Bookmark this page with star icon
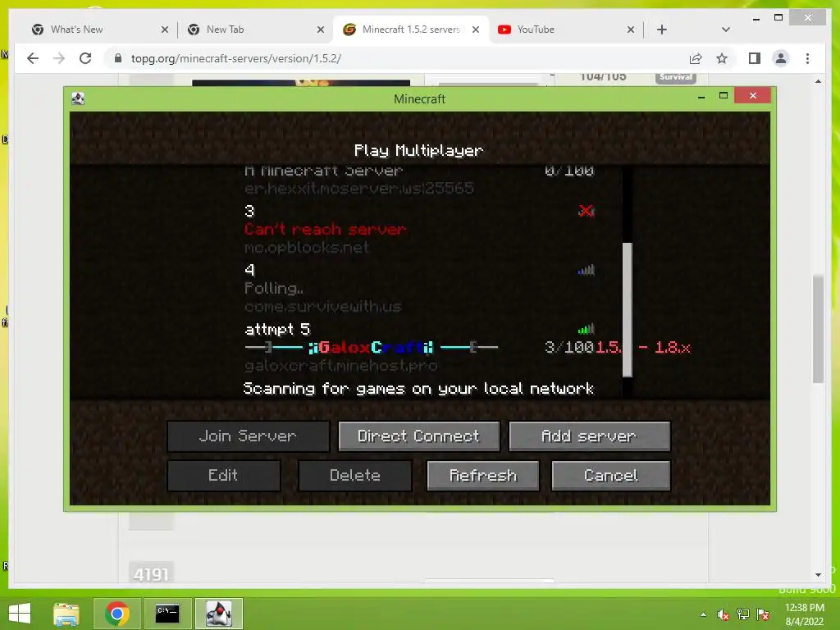 pyautogui.click(x=722, y=58)
